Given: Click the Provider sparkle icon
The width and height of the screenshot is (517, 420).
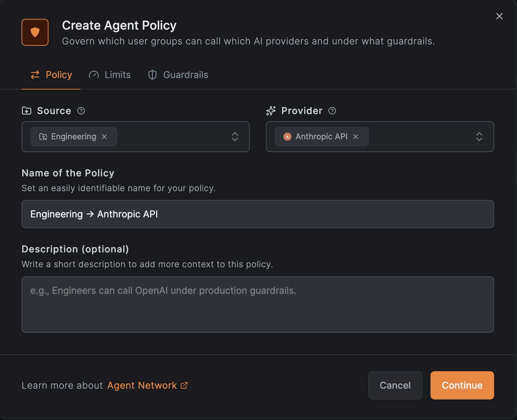Looking at the screenshot, I should click(271, 111).
